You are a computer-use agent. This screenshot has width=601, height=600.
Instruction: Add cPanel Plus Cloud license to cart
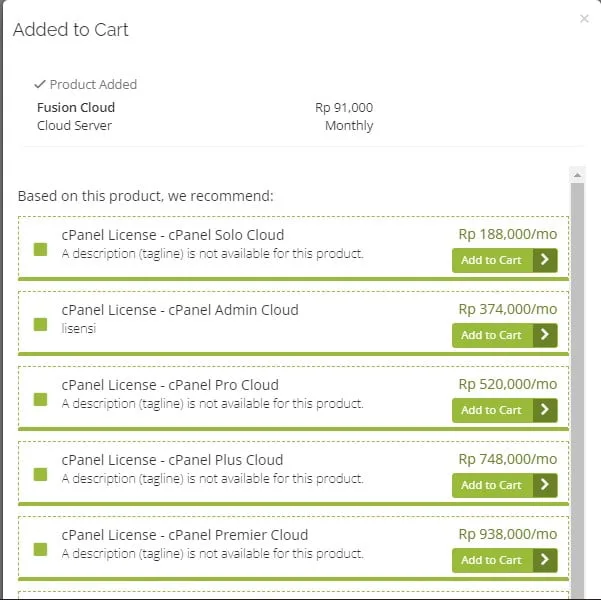click(x=504, y=485)
